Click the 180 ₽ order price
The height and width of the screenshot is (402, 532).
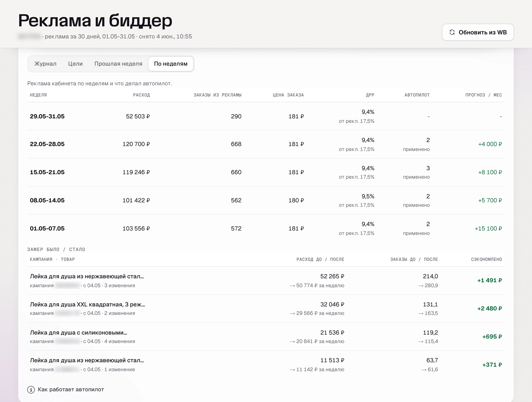coord(296,201)
